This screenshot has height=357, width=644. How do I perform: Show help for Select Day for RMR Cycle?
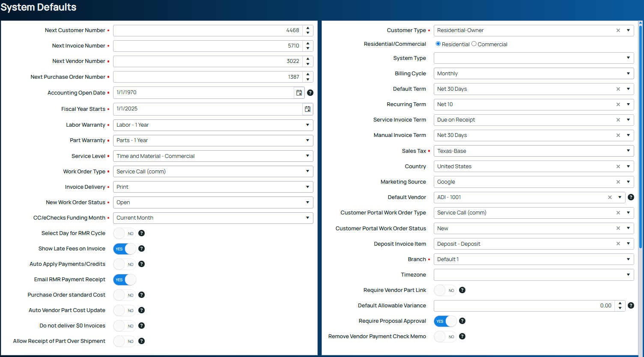click(x=141, y=233)
